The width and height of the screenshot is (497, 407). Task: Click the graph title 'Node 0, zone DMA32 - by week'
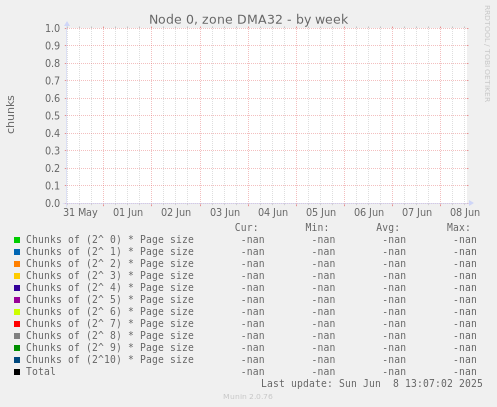248,20
